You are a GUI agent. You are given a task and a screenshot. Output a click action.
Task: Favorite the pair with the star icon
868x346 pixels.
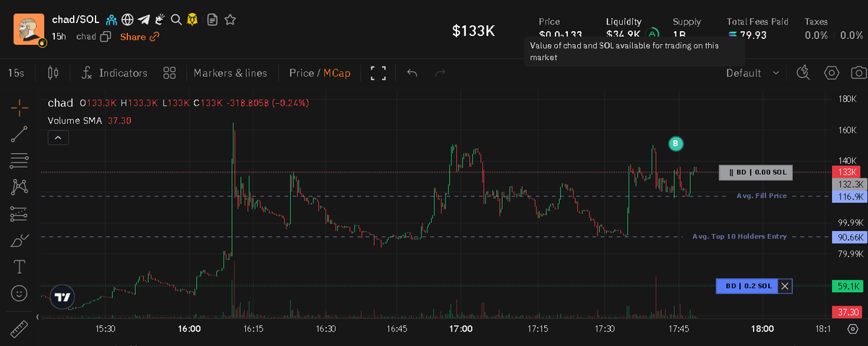(229, 20)
